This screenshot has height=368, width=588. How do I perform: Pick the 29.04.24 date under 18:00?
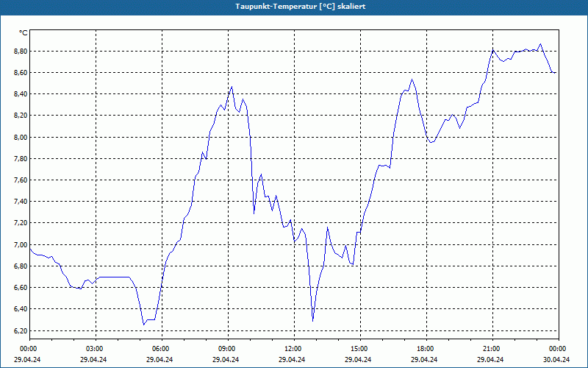(x=424, y=360)
